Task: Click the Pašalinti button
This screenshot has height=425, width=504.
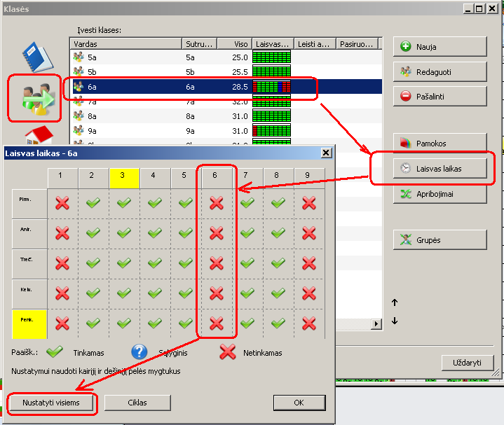Action: pyautogui.click(x=440, y=96)
